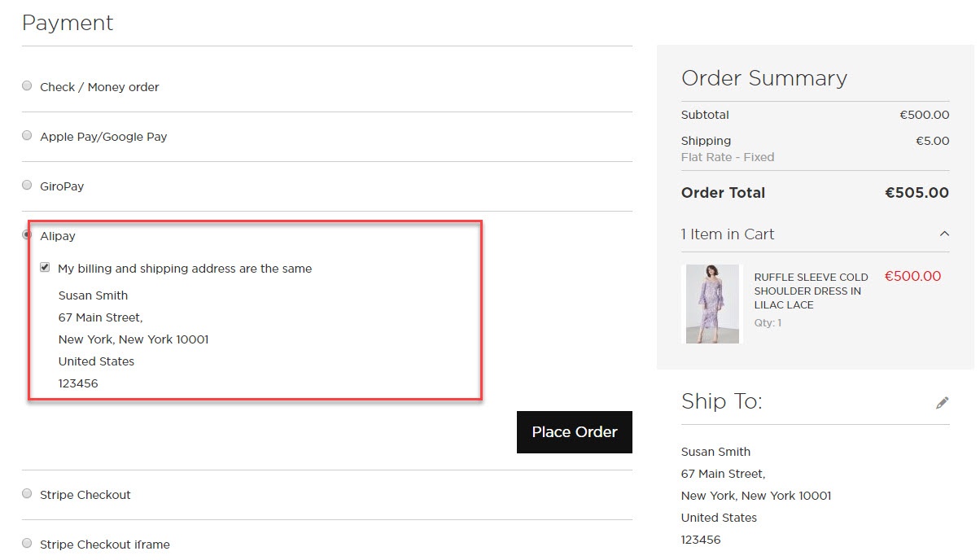Select the Stripe Checkout iframe option
The image size is (980, 560).
click(x=26, y=542)
